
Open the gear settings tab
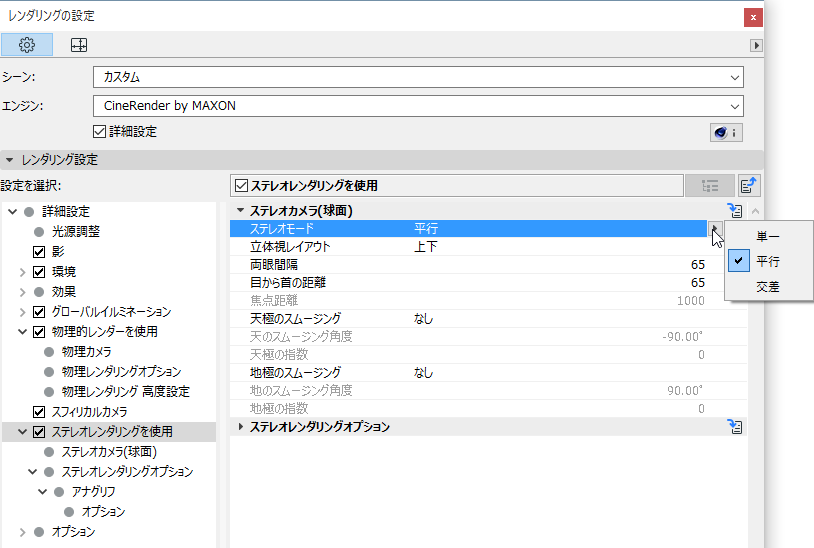click(27, 45)
